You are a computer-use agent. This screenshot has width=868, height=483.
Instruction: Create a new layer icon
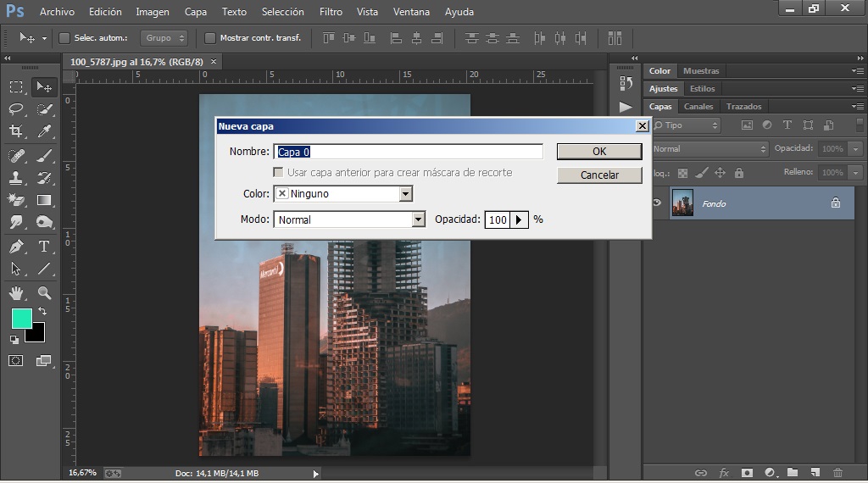tap(815, 473)
